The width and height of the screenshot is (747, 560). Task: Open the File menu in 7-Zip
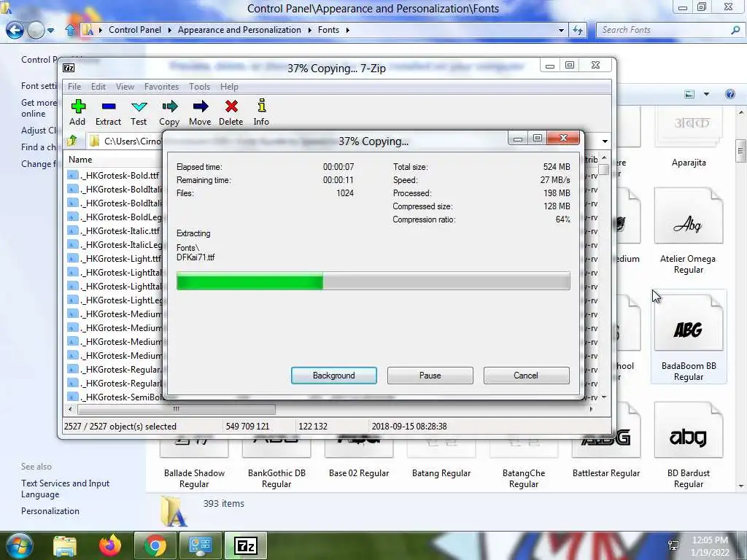point(74,87)
